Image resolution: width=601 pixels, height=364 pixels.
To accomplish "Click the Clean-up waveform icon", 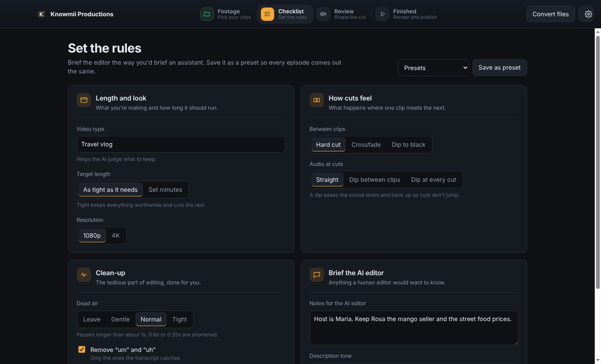I will 84,275.
